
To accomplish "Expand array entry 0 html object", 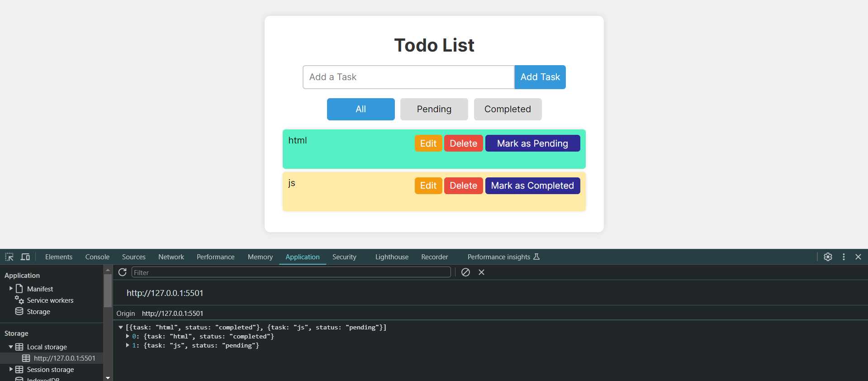I will click(128, 336).
